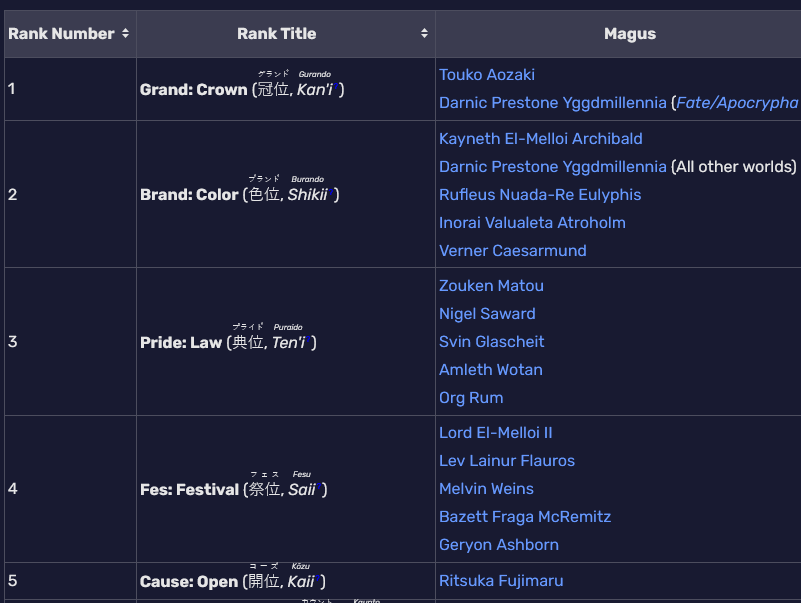Open Kayneth El-Melloi Archibald link
Screen dimensions: 801x603
click(540, 139)
